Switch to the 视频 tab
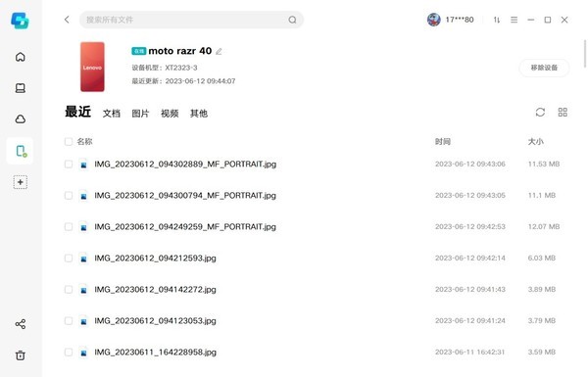The image size is (588, 377). tap(170, 114)
